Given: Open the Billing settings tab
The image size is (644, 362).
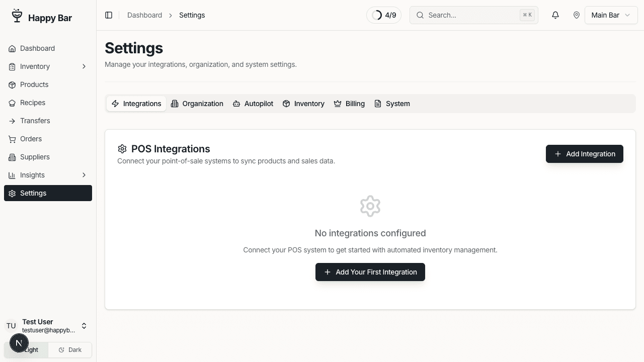Looking at the screenshot, I should tap(349, 104).
